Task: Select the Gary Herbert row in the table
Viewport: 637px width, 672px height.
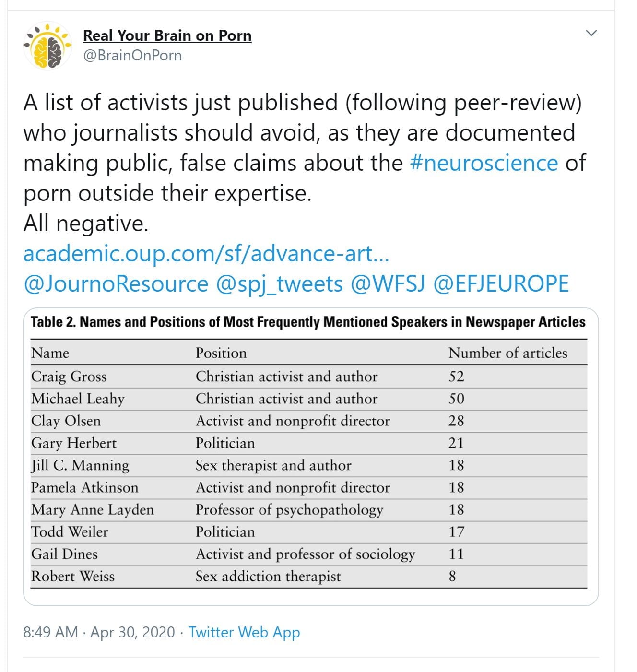Action: tap(309, 443)
